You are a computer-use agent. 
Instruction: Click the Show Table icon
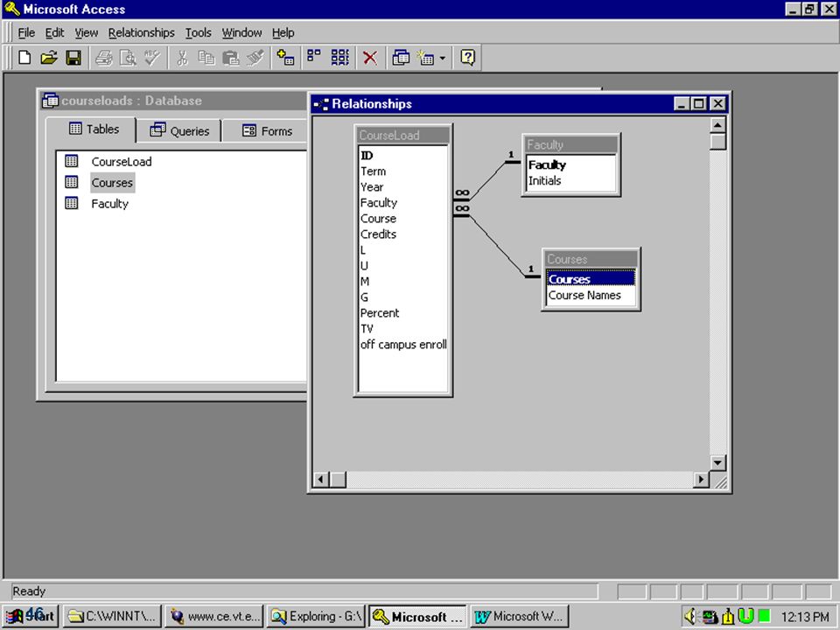(x=285, y=58)
